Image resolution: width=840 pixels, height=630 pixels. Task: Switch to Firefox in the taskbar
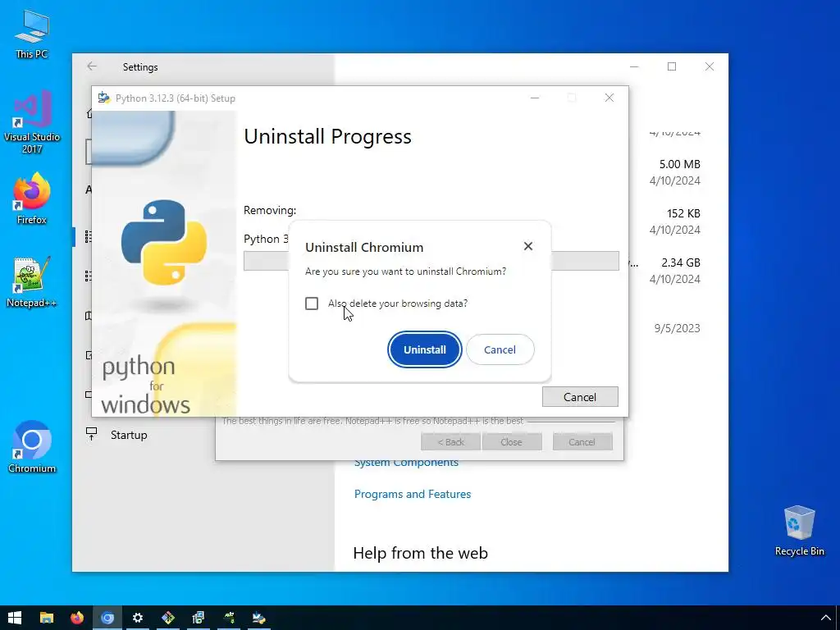77,618
